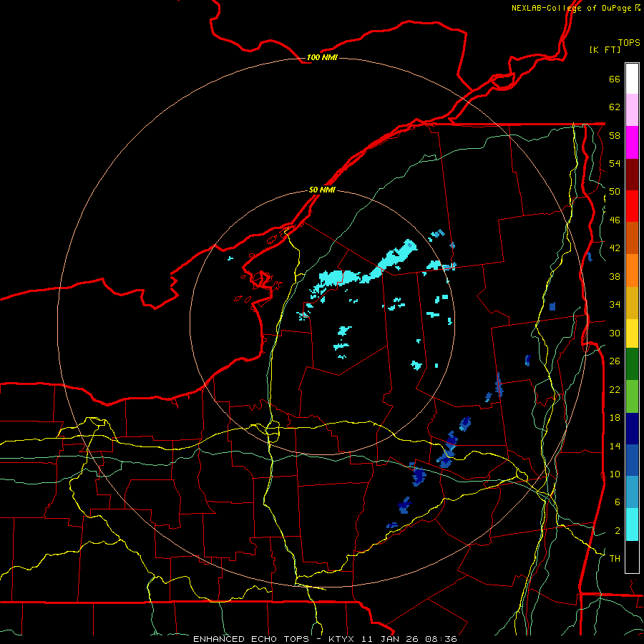Select the 38 tick on the color scale

pyautogui.click(x=615, y=276)
